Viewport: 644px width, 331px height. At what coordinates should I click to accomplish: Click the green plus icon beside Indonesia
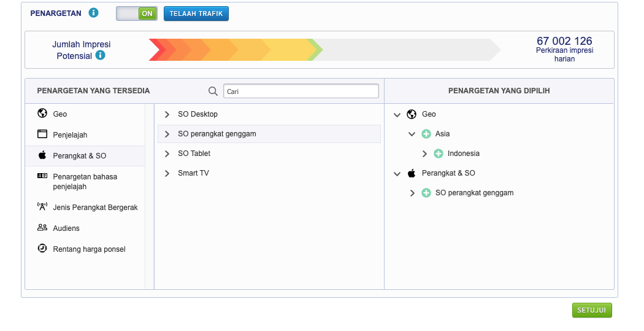pyautogui.click(x=439, y=154)
